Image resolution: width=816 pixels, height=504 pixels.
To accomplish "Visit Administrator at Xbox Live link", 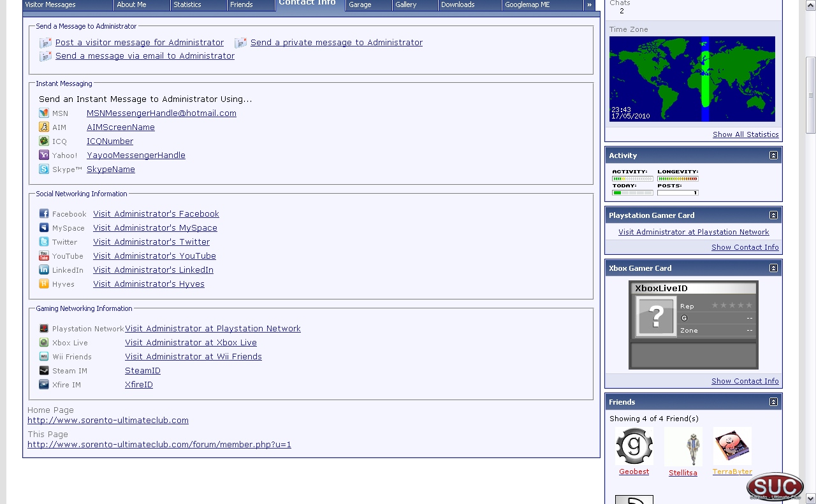I will pos(191,343).
